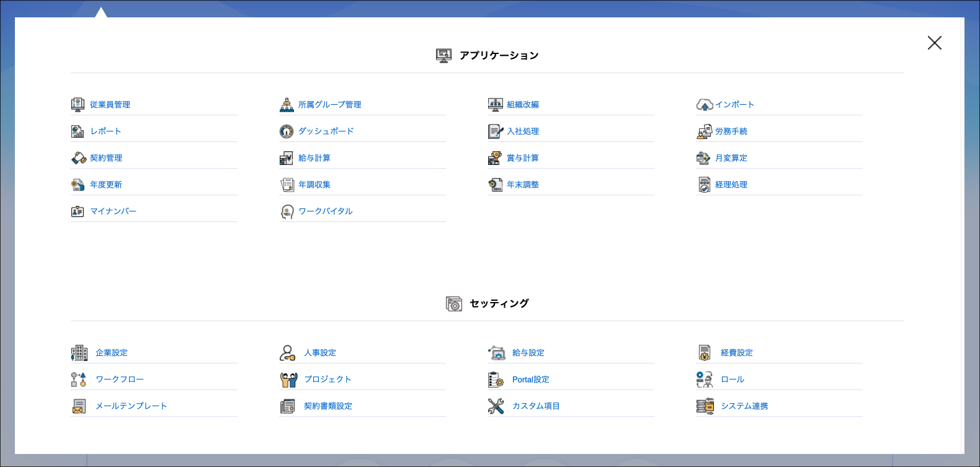
Task: Open the レポート link
Action: point(105,131)
